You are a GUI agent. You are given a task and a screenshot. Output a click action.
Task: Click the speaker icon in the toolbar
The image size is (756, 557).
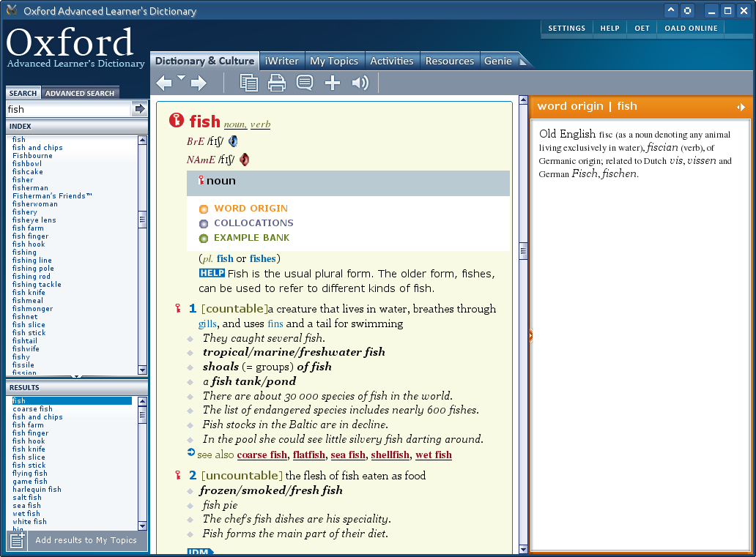tap(360, 83)
